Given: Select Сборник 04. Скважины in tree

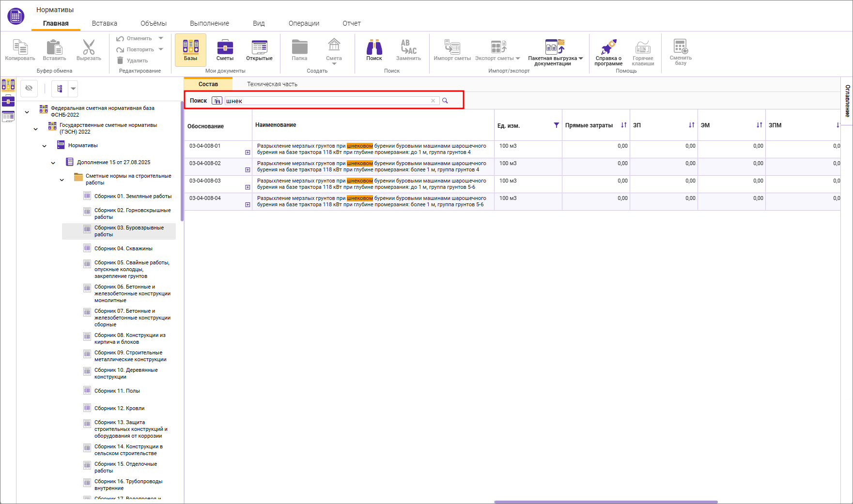Looking at the screenshot, I should point(123,248).
